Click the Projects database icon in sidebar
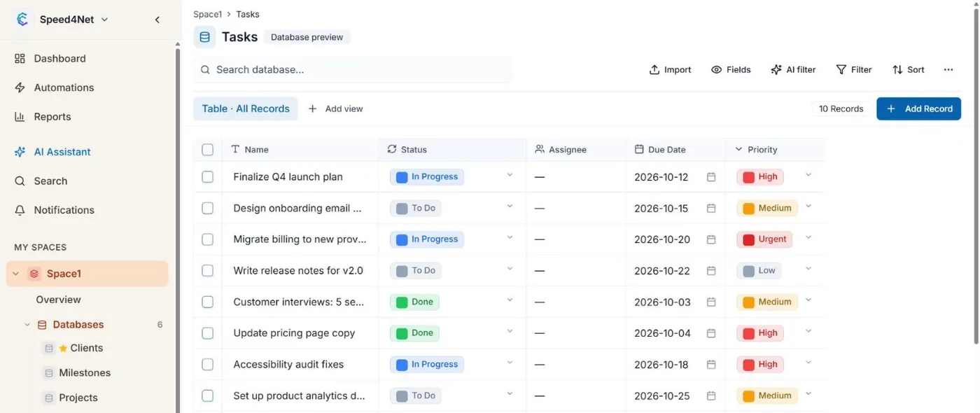 tap(49, 398)
